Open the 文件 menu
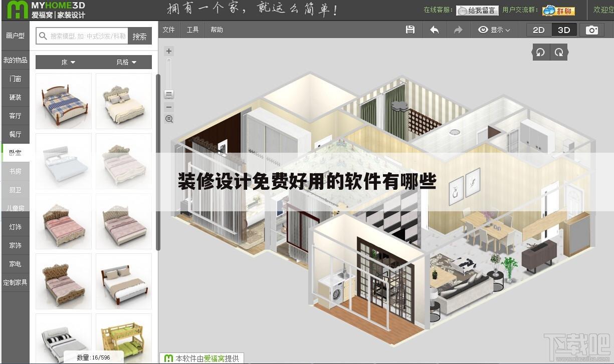Image resolution: width=614 pixels, height=364 pixels. [x=169, y=30]
